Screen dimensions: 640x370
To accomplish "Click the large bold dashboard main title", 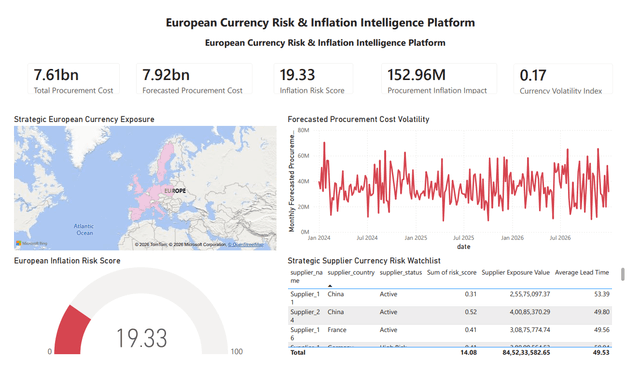I will pyautogui.click(x=320, y=22).
